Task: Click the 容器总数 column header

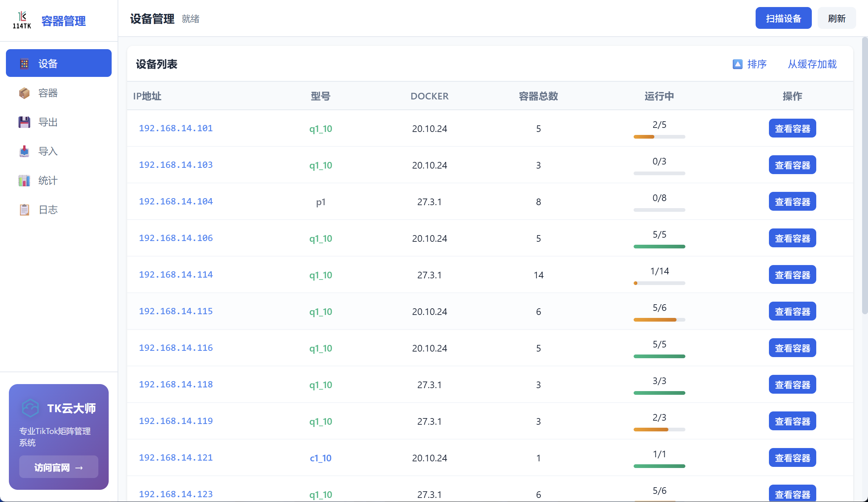Action: point(538,96)
